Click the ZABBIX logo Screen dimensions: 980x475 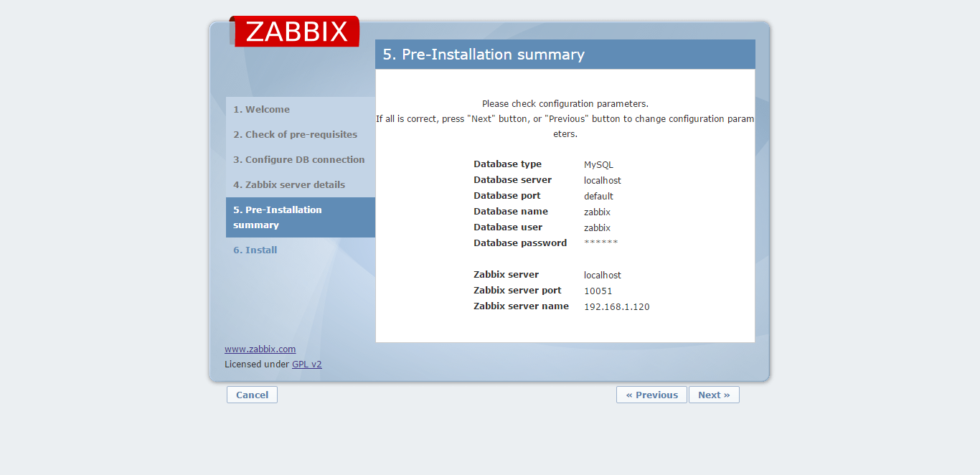pos(295,32)
